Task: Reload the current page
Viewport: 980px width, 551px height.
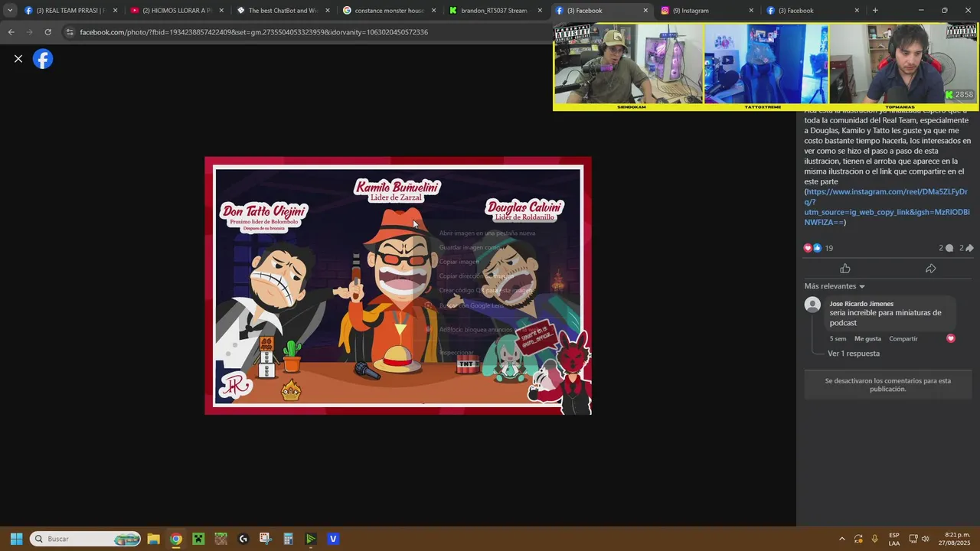Action: [x=47, y=32]
